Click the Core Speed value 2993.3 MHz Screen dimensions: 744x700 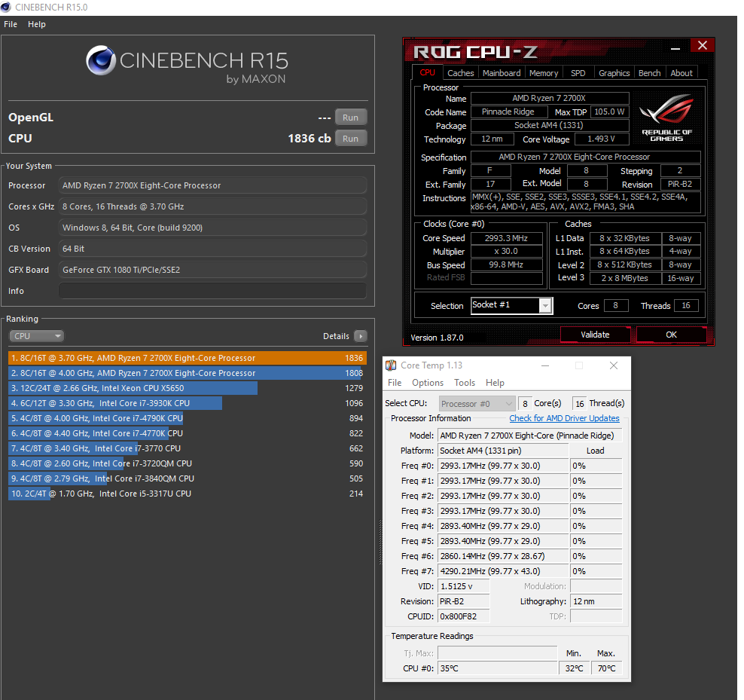click(x=506, y=238)
